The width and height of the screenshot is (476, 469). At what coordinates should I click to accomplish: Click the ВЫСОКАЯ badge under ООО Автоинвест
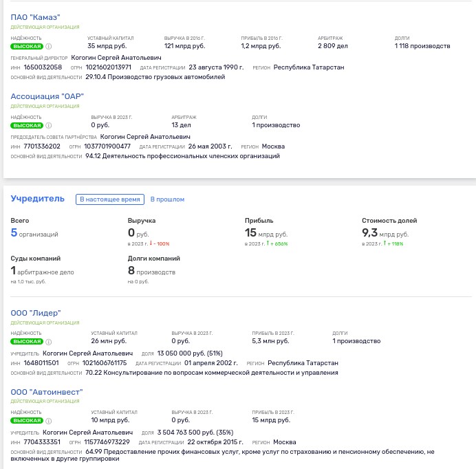coord(27,420)
